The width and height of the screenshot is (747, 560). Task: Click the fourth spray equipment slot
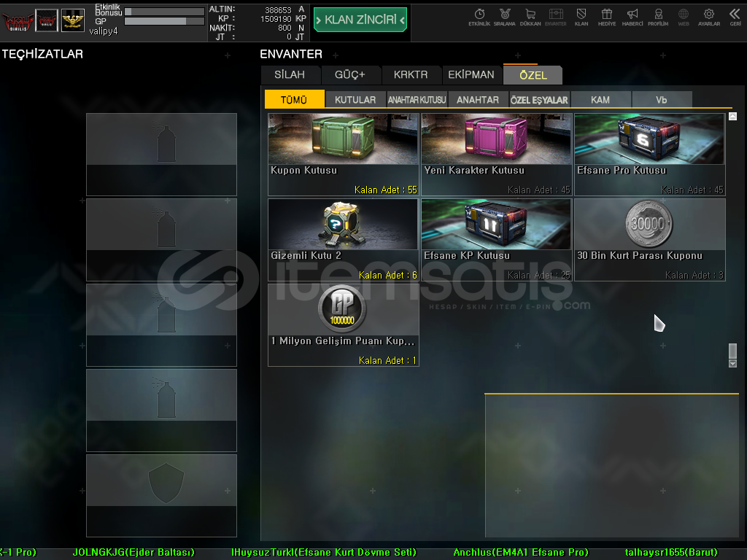click(x=161, y=410)
